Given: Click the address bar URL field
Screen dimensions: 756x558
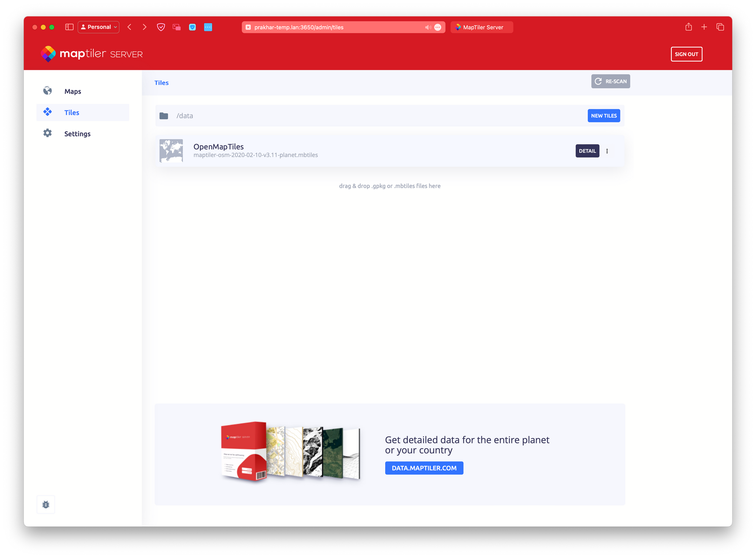Looking at the screenshot, I should [x=343, y=27].
